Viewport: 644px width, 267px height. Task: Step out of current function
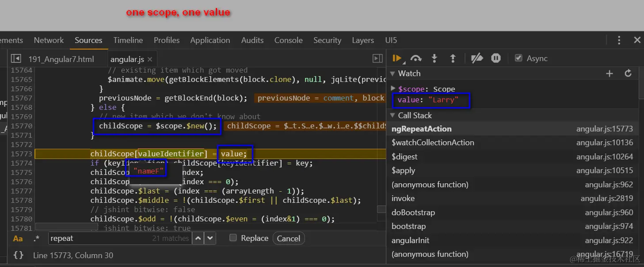(x=453, y=58)
